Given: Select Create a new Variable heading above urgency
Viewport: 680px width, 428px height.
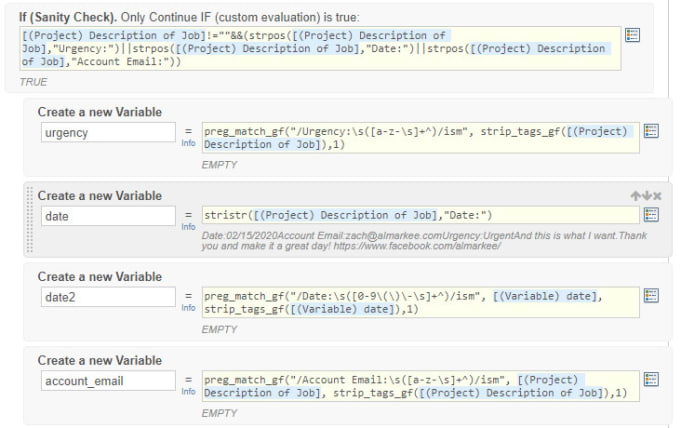Looking at the screenshot, I should [x=100, y=112].
